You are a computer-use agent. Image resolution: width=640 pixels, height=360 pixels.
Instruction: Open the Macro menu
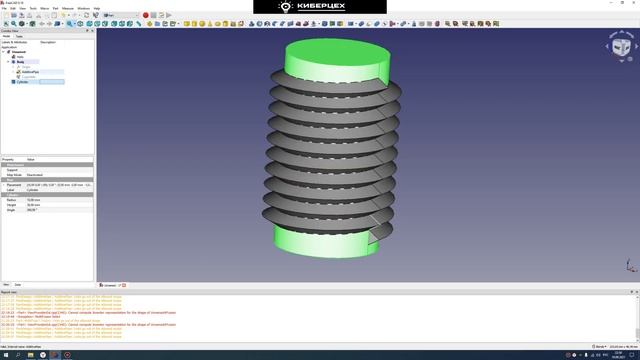[44, 8]
